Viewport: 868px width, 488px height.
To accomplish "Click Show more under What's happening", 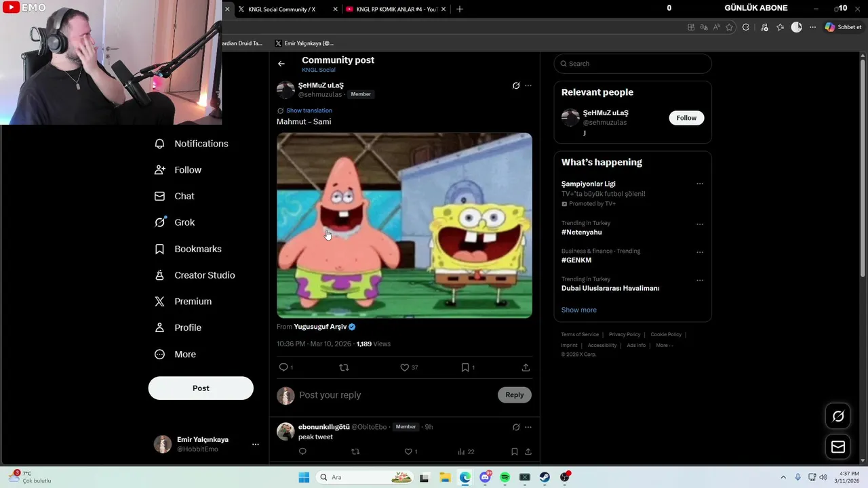I will [x=579, y=310].
